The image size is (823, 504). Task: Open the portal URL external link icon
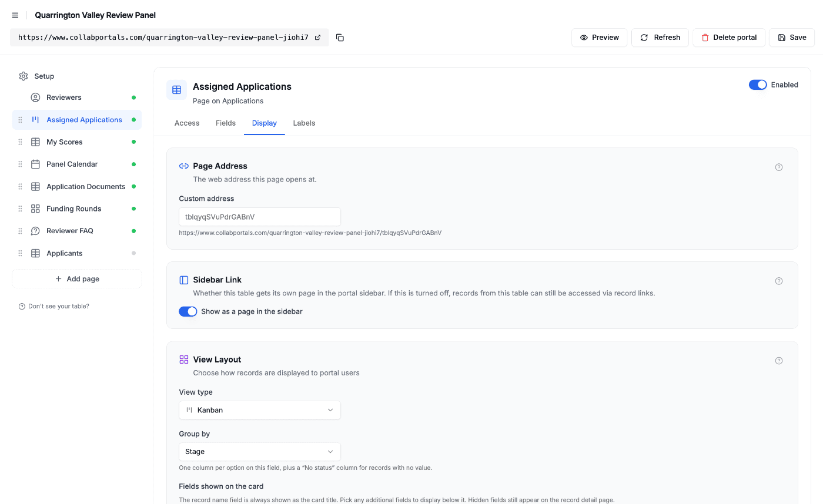tap(318, 38)
